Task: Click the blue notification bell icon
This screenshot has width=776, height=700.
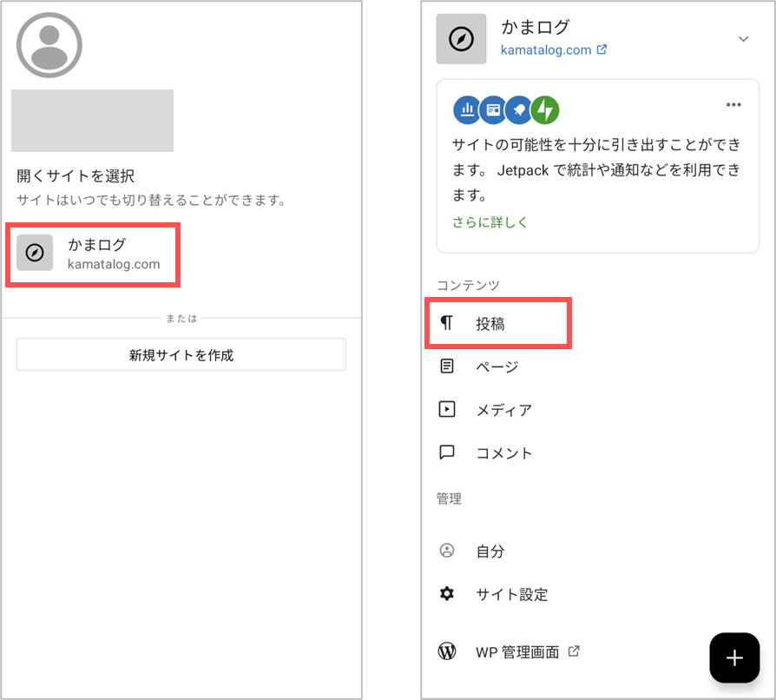Action: (x=519, y=110)
